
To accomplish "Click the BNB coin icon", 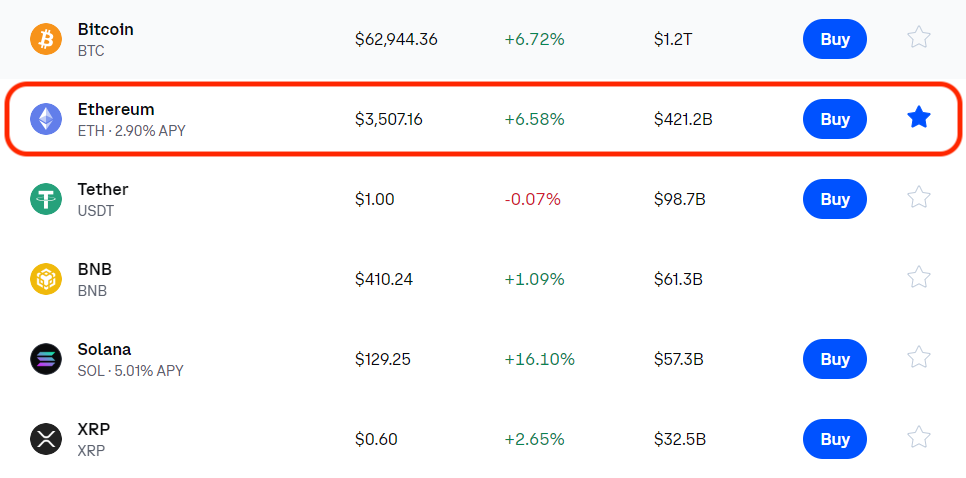I will [x=45, y=279].
